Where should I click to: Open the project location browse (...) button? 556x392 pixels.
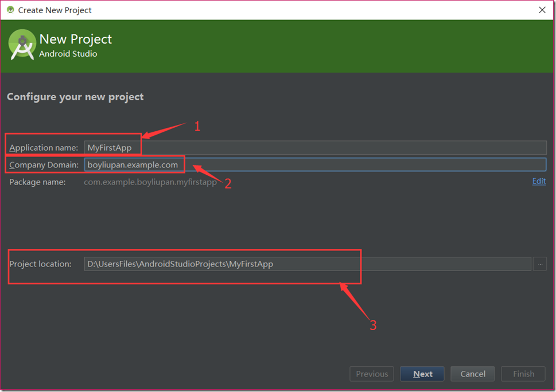539,264
